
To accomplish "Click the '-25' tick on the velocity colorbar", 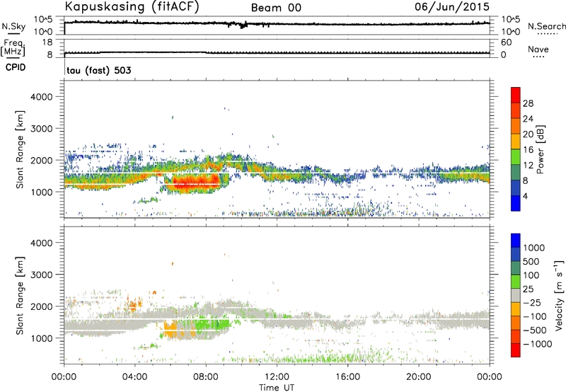I will pos(533,303).
